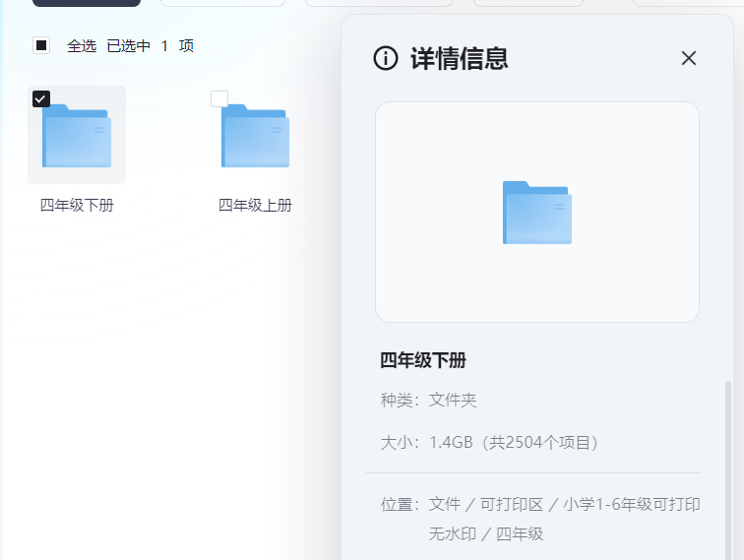Click the 四年级上册 folder name label
The image size is (744, 560).
tap(255, 206)
